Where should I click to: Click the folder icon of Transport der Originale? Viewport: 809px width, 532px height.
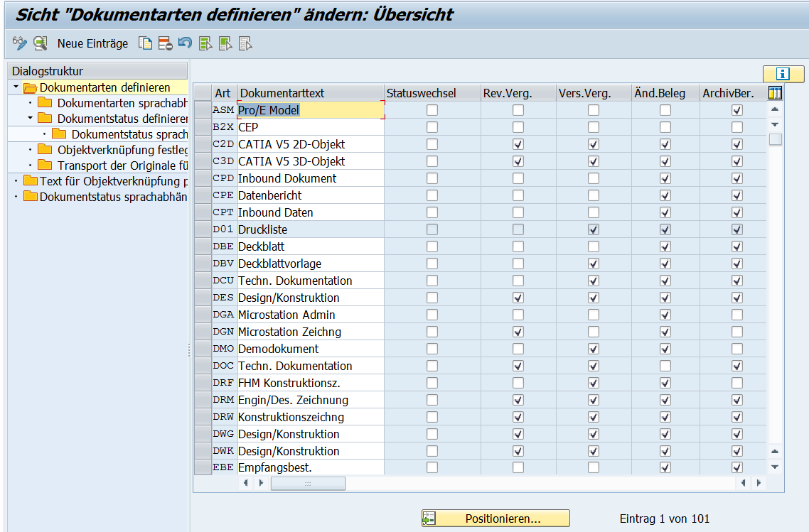pos(45,165)
